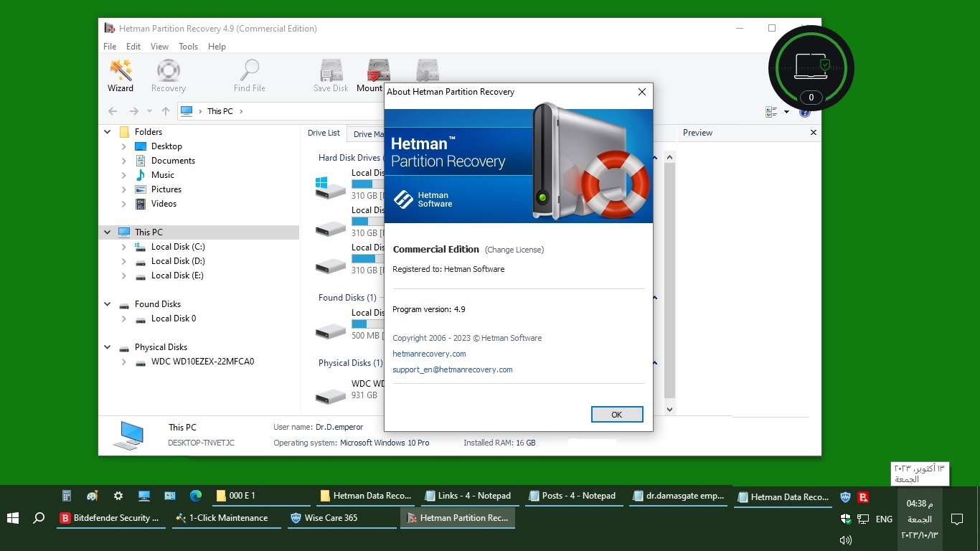
Task: Collapse the Found Disks tree node
Action: pyautogui.click(x=108, y=304)
